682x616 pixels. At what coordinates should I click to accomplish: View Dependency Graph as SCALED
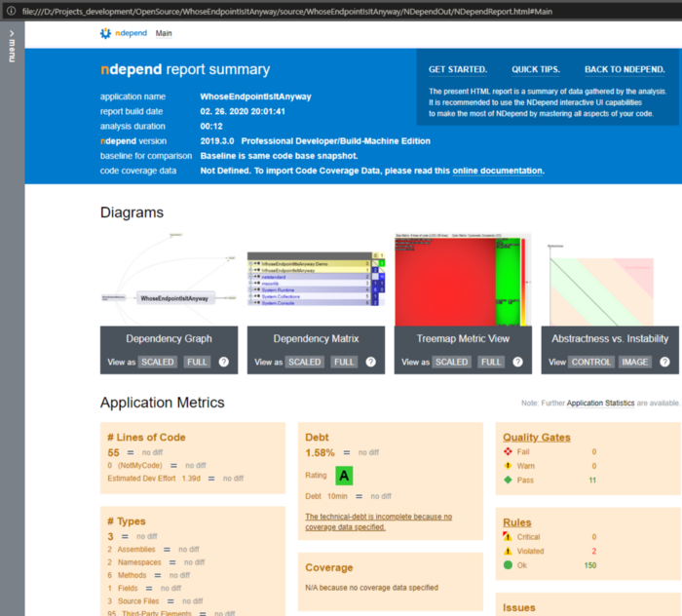point(158,362)
